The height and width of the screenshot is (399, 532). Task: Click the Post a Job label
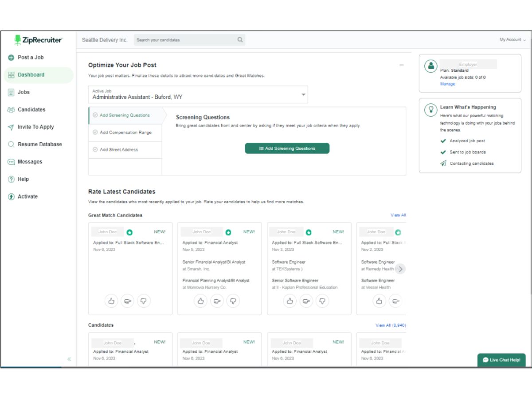point(31,58)
